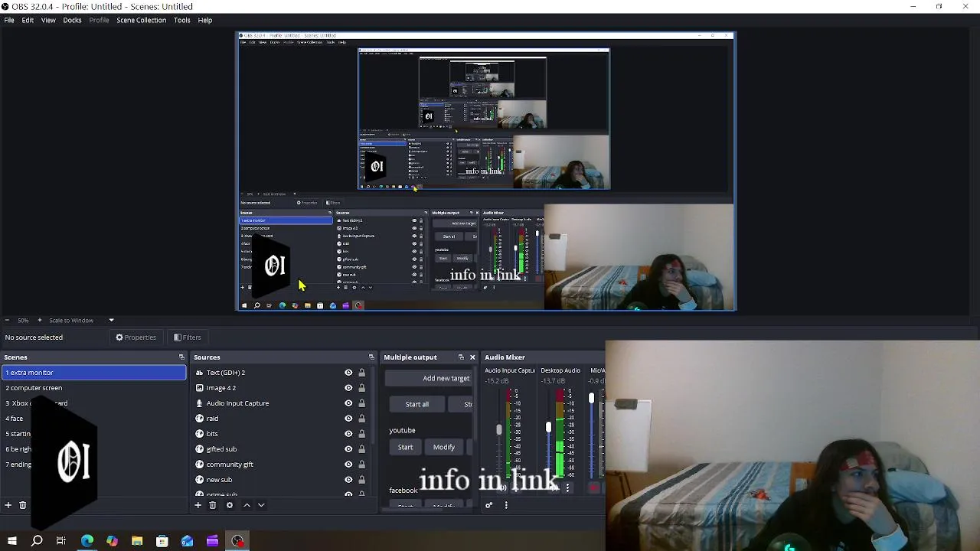The width and height of the screenshot is (980, 551).
Task: Select scene 4 face
Action: coord(93,419)
